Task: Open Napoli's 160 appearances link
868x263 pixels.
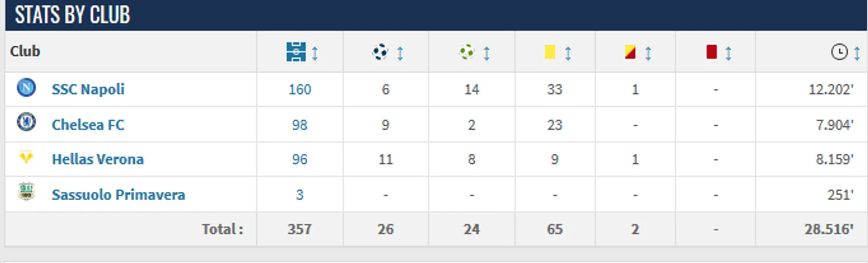Action: 300,89
